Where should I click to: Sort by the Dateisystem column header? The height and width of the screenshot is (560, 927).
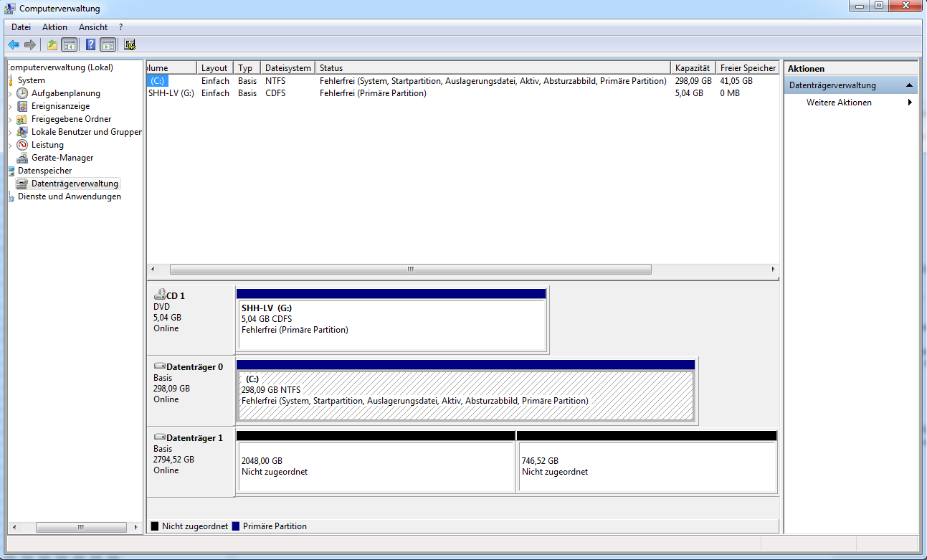point(287,68)
